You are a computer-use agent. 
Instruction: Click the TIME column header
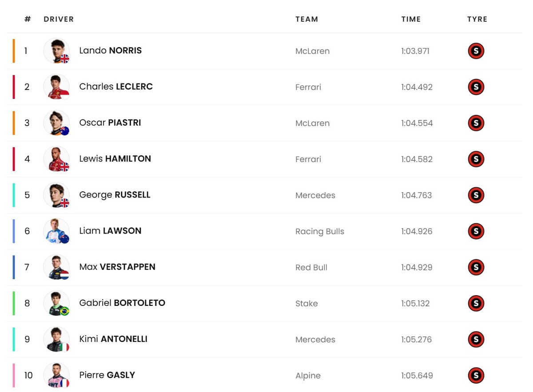pyautogui.click(x=411, y=19)
